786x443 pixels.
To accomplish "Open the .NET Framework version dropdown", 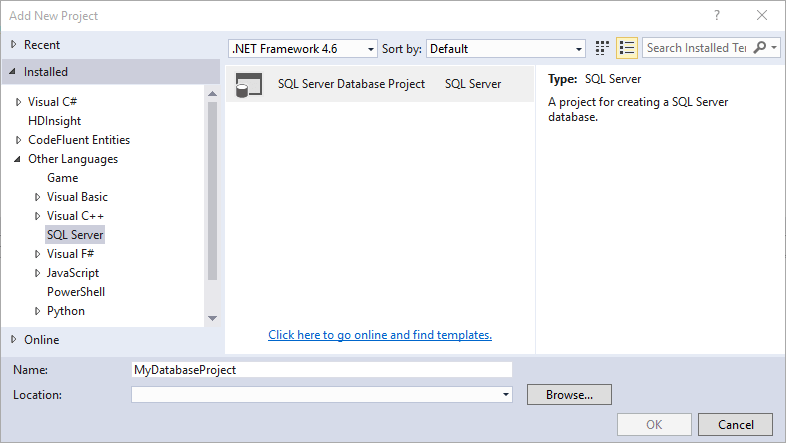I will (303, 48).
